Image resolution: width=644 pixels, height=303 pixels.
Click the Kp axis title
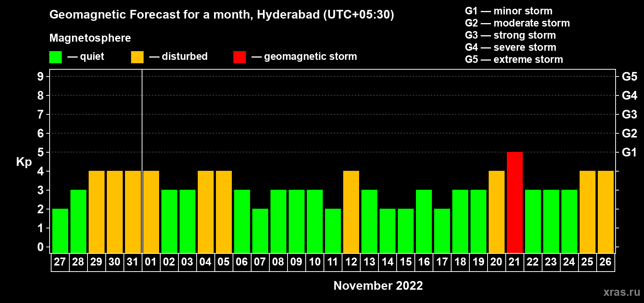pyautogui.click(x=24, y=162)
